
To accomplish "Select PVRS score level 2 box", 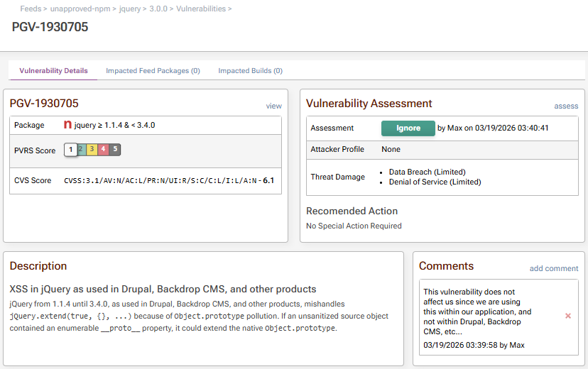I will pyautogui.click(x=81, y=149).
